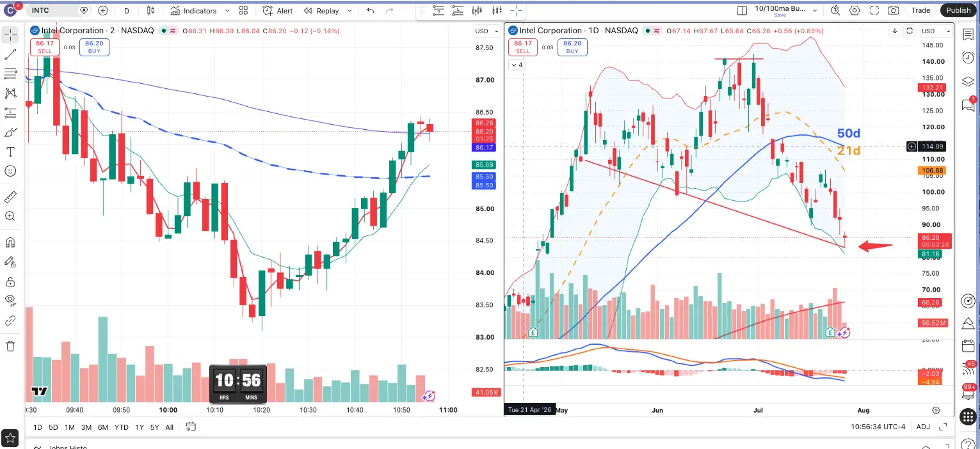Select the brush drawing tool

[x=10, y=132]
